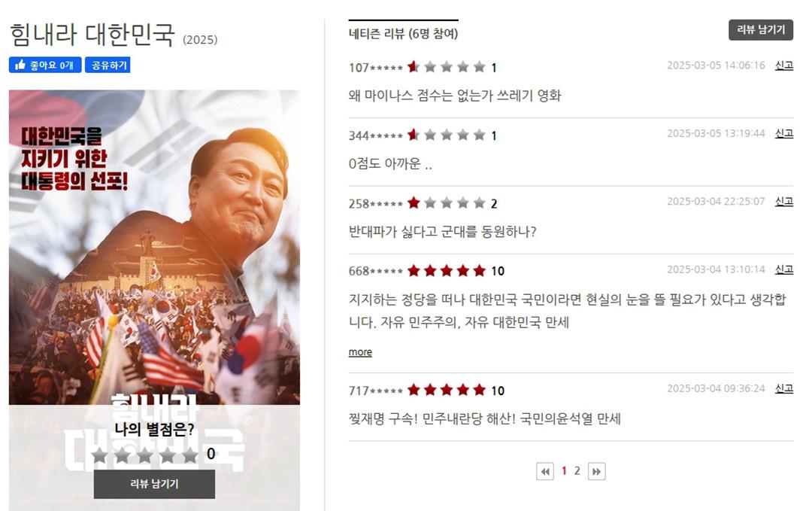The image size is (812, 511).
Task: Open page 2 of reviews
Action: (577, 471)
